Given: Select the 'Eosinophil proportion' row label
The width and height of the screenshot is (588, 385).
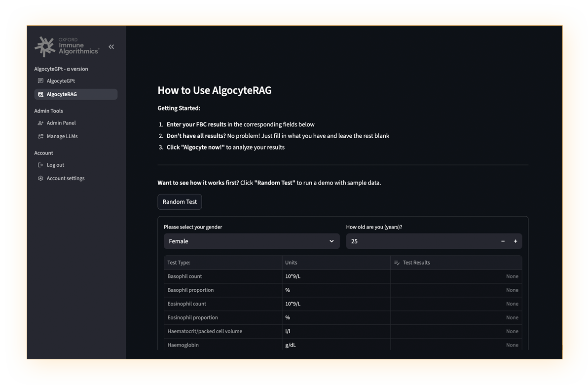Looking at the screenshot, I should click(193, 318).
